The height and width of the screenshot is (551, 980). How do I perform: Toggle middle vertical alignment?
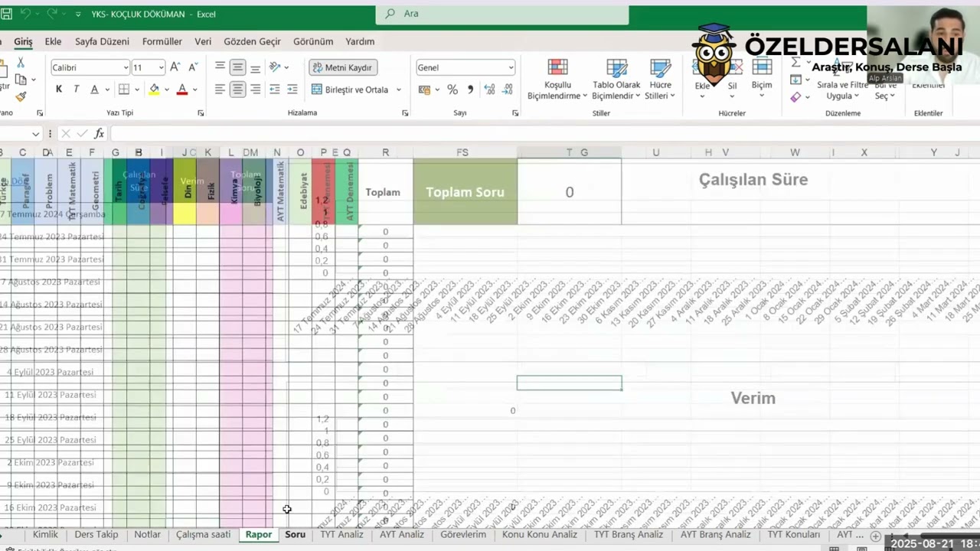tap(237, 67)
